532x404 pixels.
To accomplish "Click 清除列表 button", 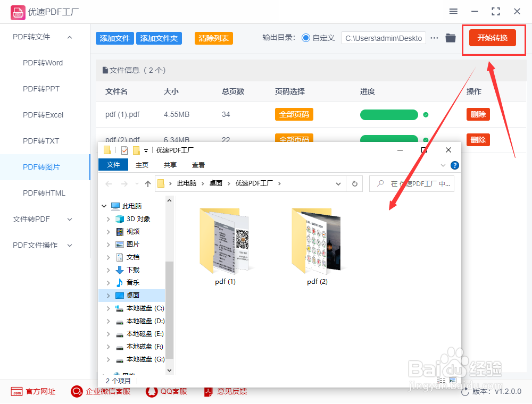I will tap(213, 38).
